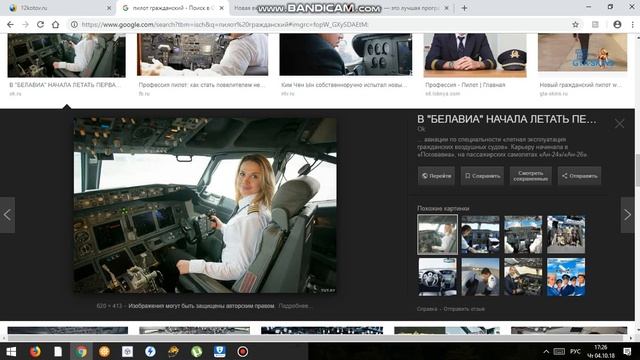Screen dimensions: 640x360
Task: Open the large pilot cockpit preview image
Action: click(x=204, y=205)
